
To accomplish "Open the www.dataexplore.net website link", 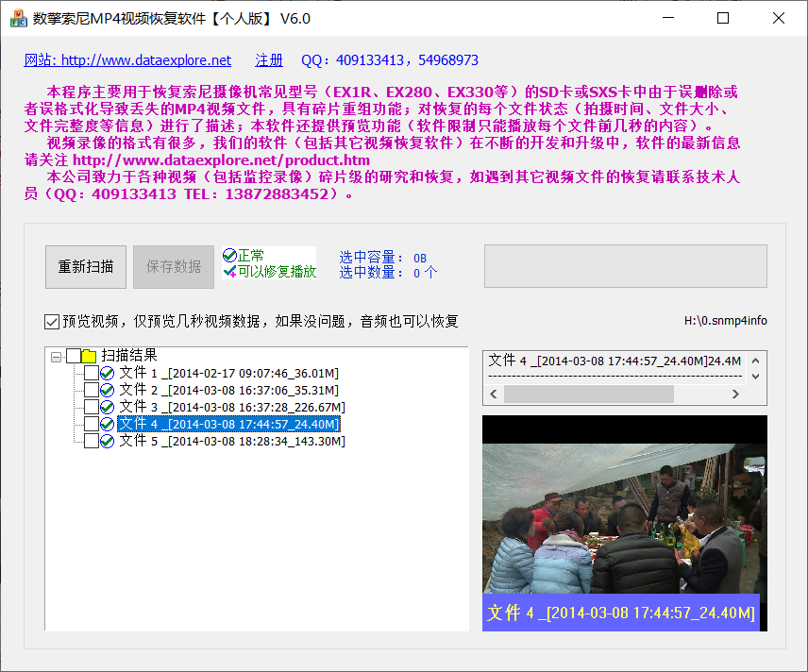I will (127, 60).
